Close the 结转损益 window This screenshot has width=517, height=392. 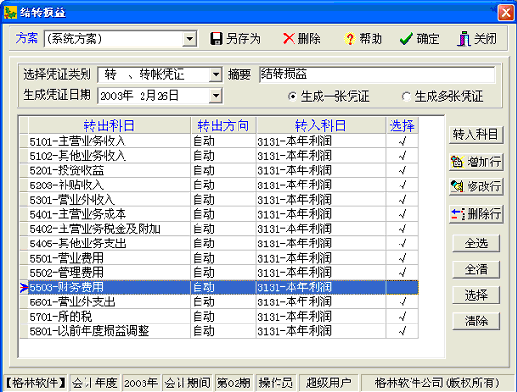pos(506,13)
